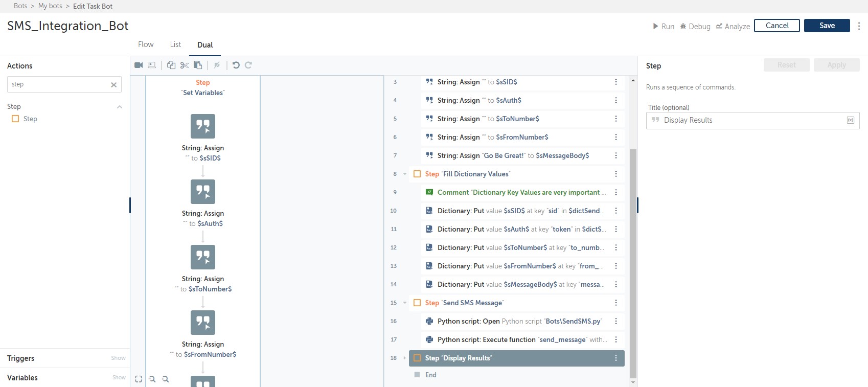Open options menu for line 16 Python script
Viewport: 868px width, 387px height.
pos(615,321)
